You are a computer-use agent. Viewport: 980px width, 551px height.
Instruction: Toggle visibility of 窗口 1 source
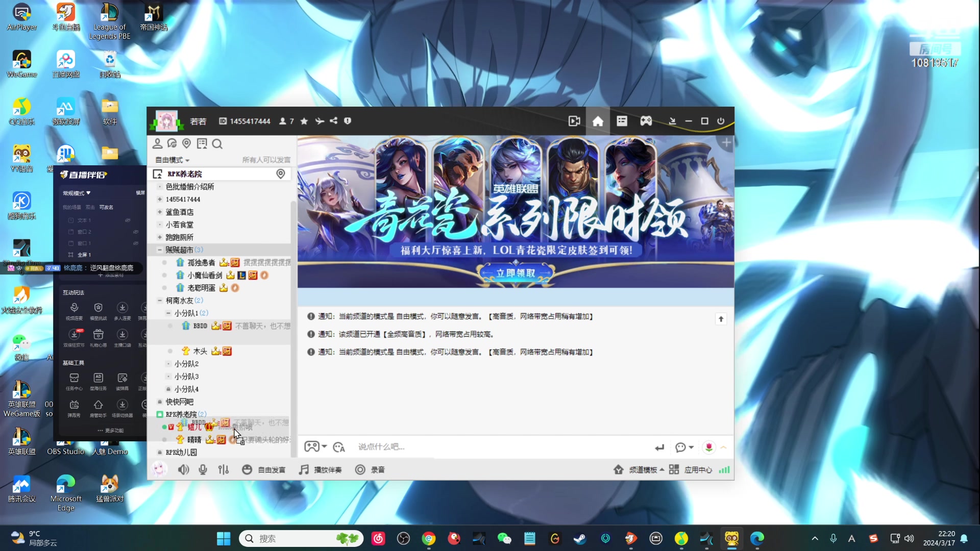click(136, 243)
